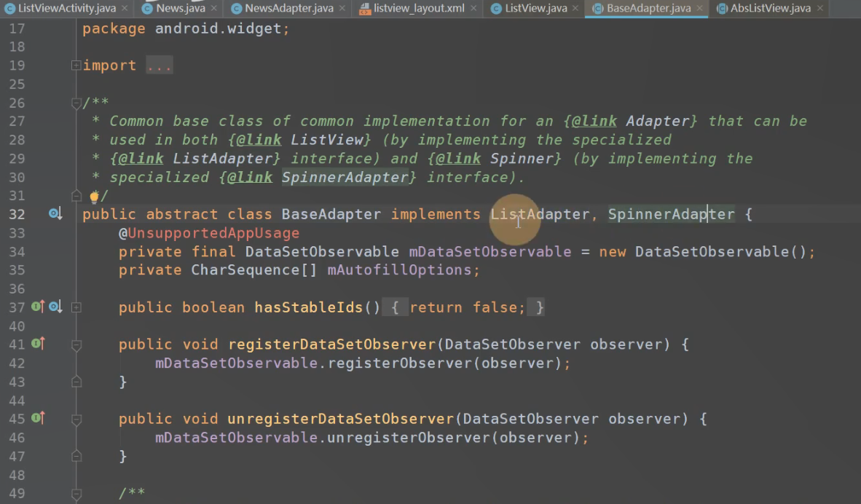Screen dimensions: 861x504
Task: Close the BaseAdapter.java tab
Action: 699,8
